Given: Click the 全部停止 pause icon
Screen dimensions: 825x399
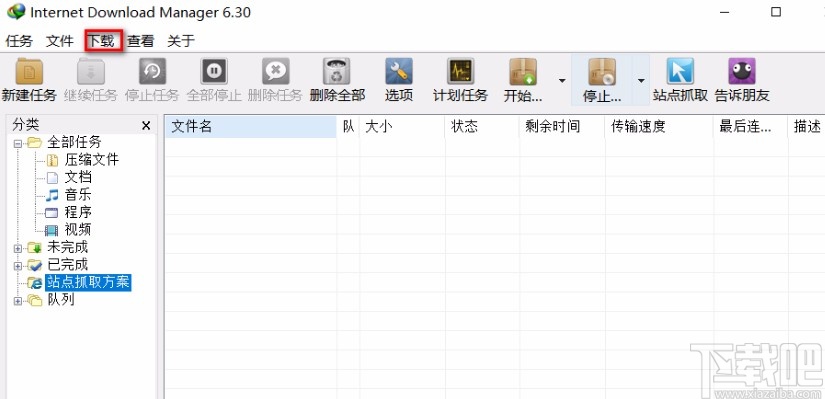Looking at the screenshot, I should 214,72.
